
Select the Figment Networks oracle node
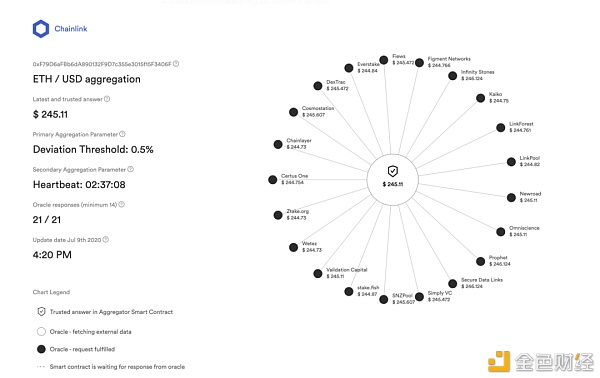coord(419,62)
